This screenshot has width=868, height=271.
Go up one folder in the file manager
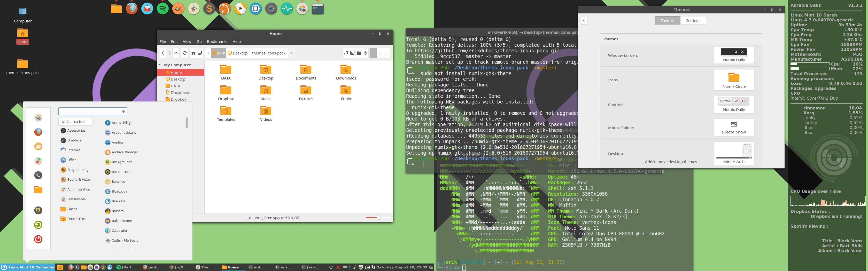(x=176, y=53)
